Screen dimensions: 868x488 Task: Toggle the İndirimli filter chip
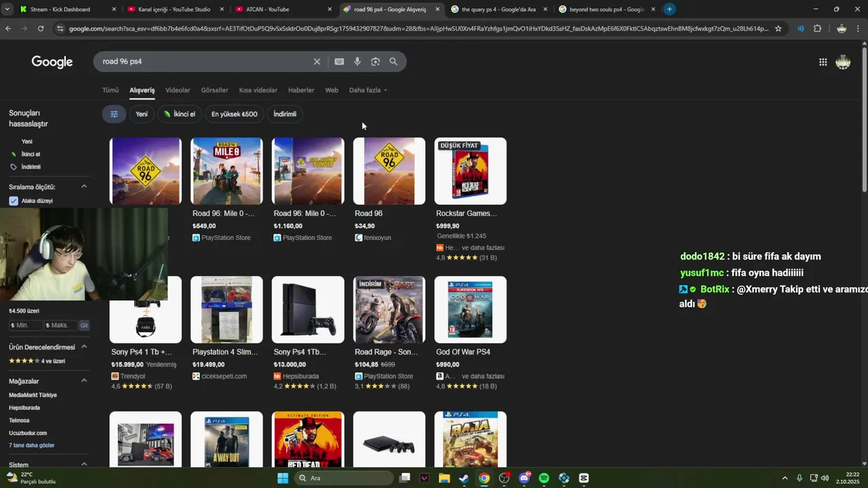tap(285, 114)
